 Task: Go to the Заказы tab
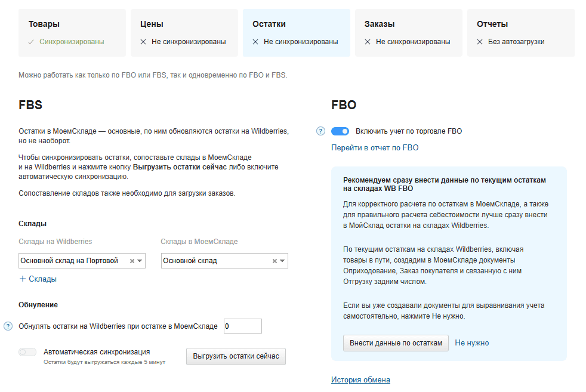tap(409, 33)
